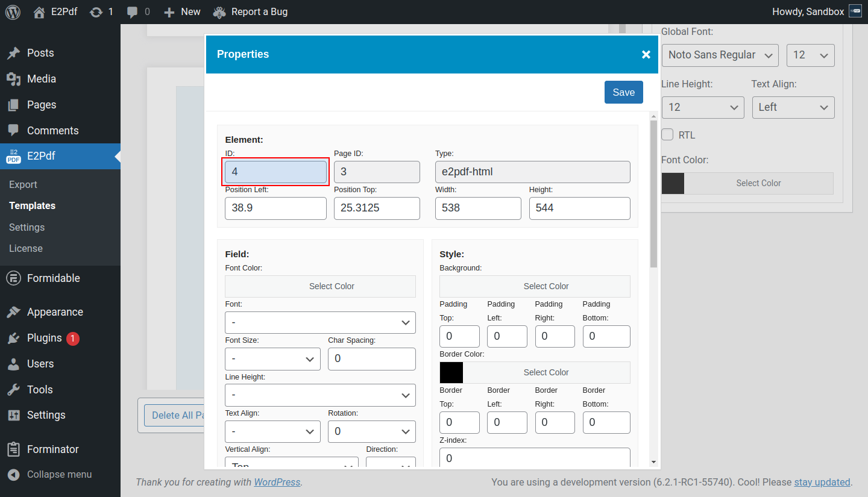Open Media from the sidebar
Image resolution: width=868 pixels, height=497 pixels.
(x=42, y=79)
